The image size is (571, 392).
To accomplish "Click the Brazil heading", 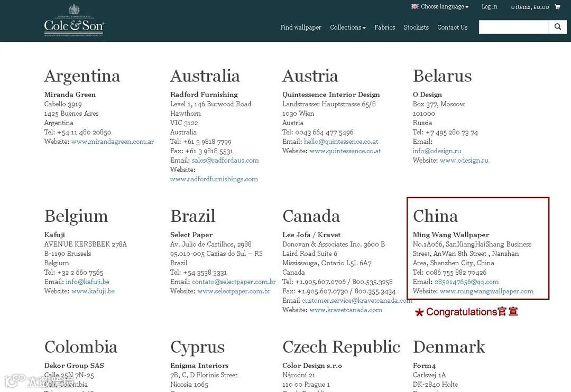I will click(192, 216).
